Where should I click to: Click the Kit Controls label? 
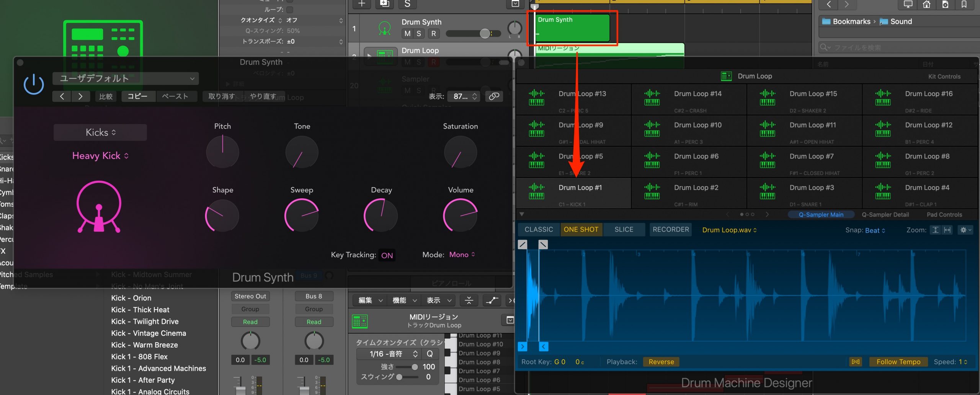[x=944, y=77]
